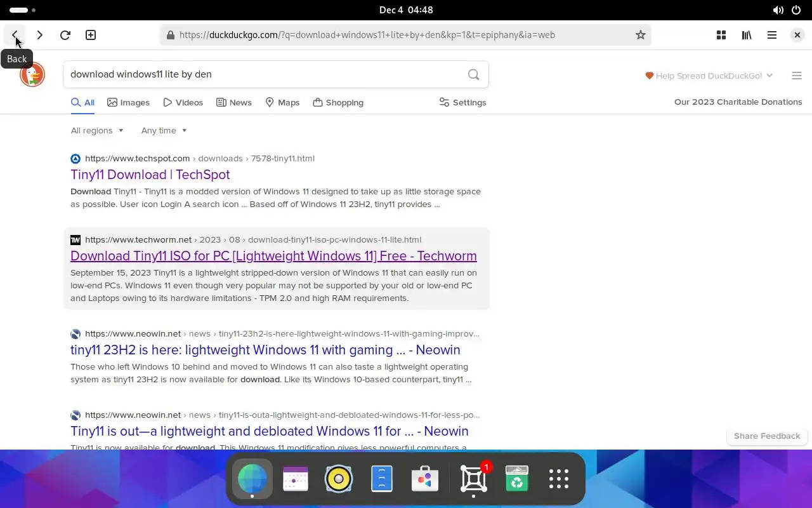Image resolution: width=812 pixels, height=508 pixels.
Task: Reload the current page
Action: click(x=65, y=35)
